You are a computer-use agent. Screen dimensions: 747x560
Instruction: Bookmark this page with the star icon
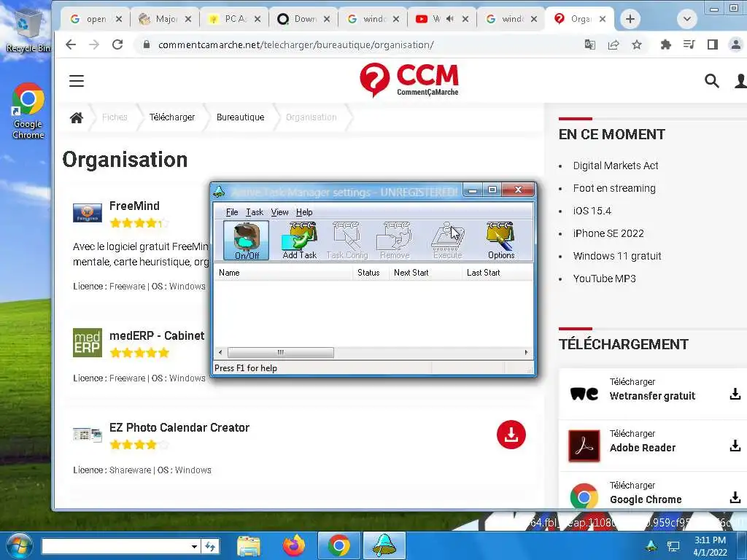tap(636, 44)
